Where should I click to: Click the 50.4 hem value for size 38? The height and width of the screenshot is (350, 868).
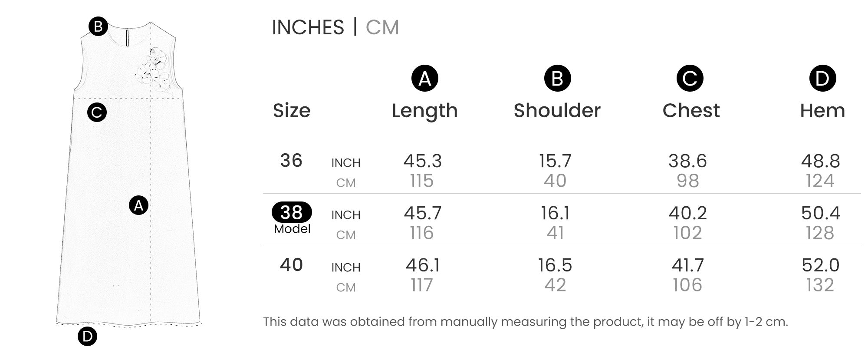(821, 213)
